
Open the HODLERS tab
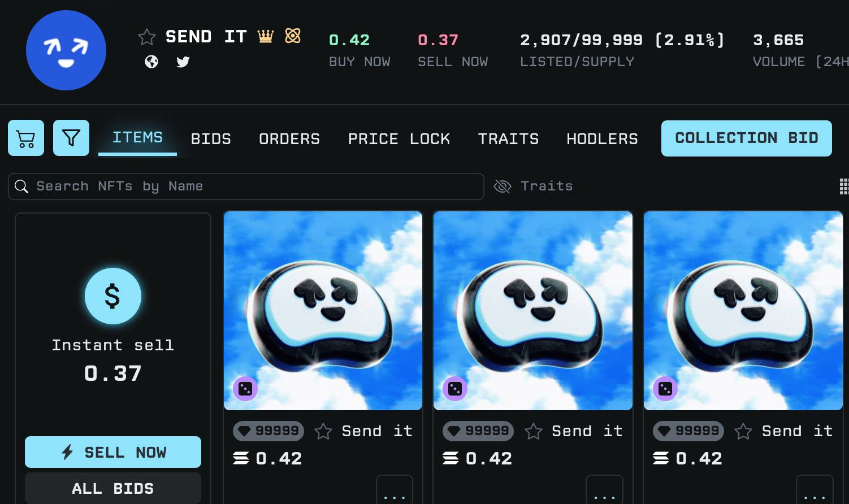point(601,138)
